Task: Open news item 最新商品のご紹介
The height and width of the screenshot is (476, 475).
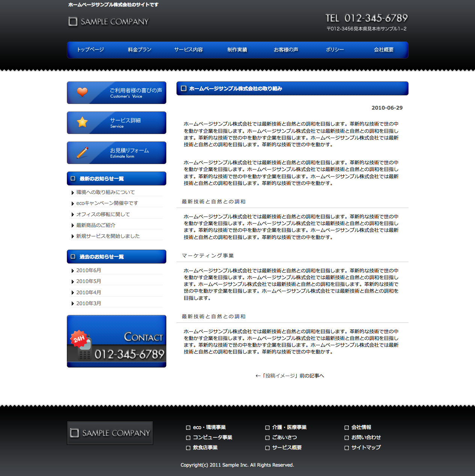Action: (96, 225)
